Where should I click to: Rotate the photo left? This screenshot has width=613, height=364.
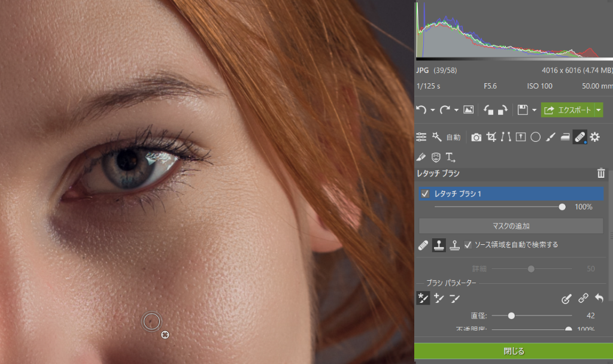click(x=488, y=110)
